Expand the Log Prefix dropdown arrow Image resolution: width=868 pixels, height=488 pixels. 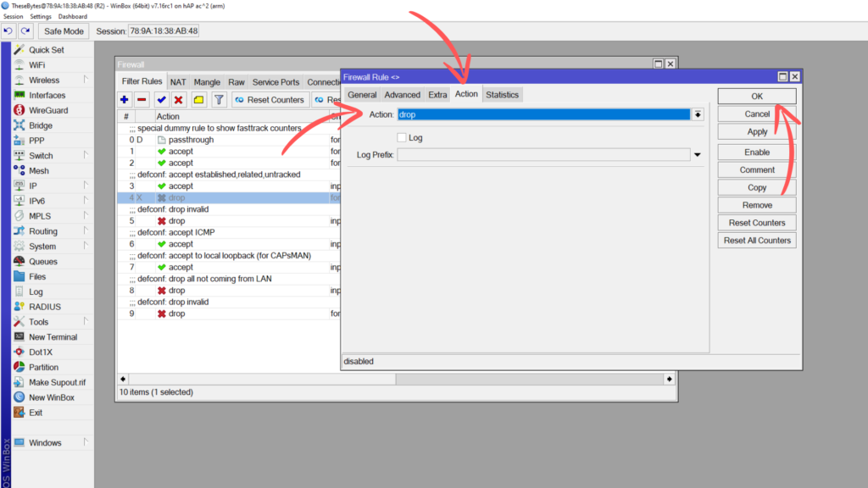(698, 155)
